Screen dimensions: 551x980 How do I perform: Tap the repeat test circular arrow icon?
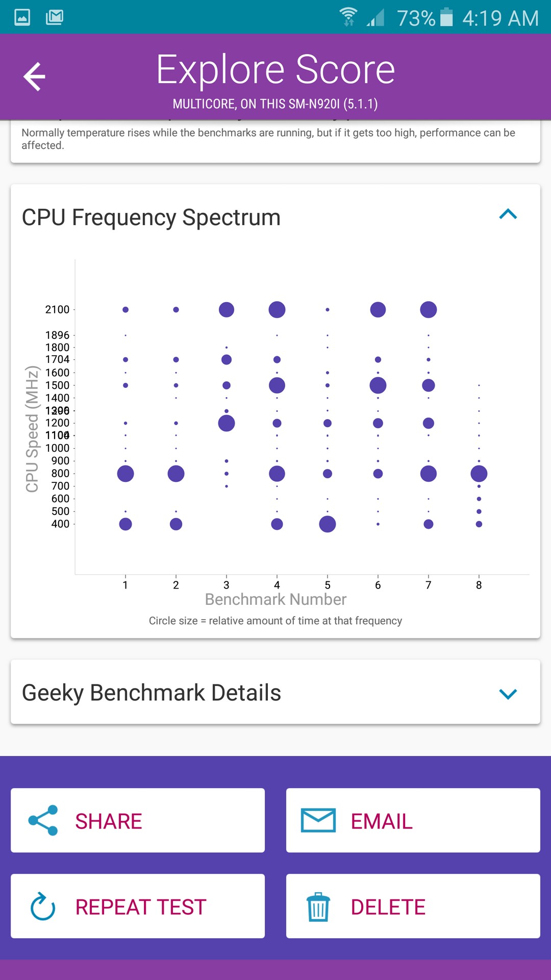pyautogui.click(x=43, y=906)
